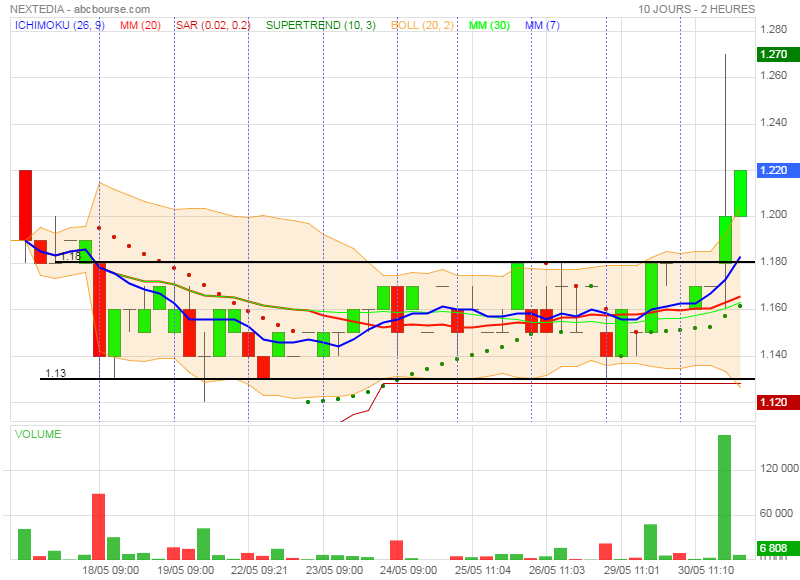Click the 1.280 price axis label
This screenshot has width=800, height=580.
pyautogui.click(x=773, y=29)
